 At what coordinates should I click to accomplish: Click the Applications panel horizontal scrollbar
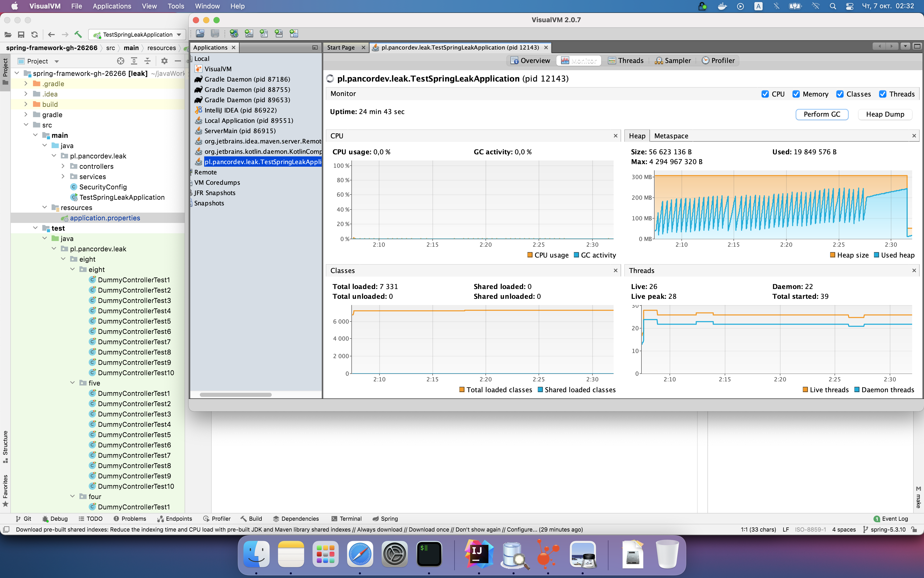[236, 395]
